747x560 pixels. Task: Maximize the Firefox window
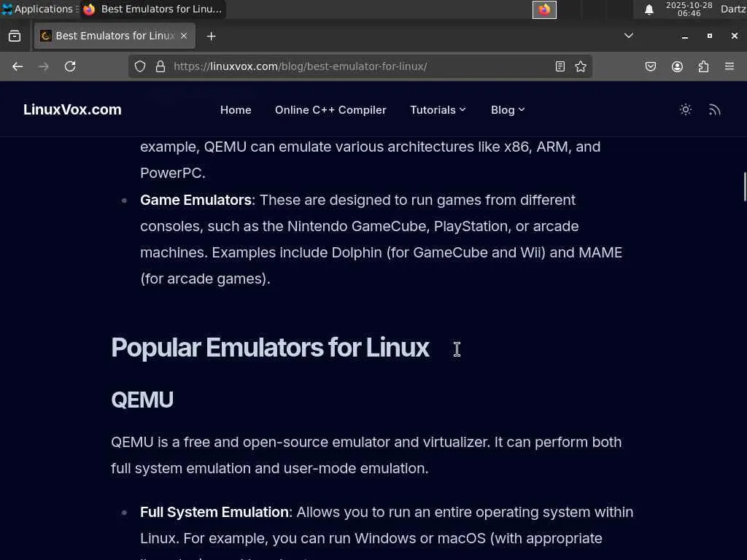click(709, 36)
